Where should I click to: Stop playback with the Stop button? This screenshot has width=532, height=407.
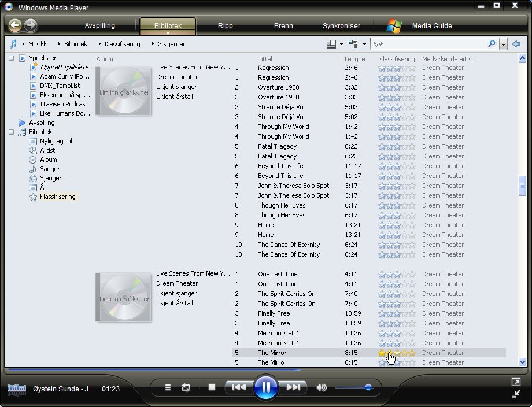pyautogui.click(x=212, y=387)
